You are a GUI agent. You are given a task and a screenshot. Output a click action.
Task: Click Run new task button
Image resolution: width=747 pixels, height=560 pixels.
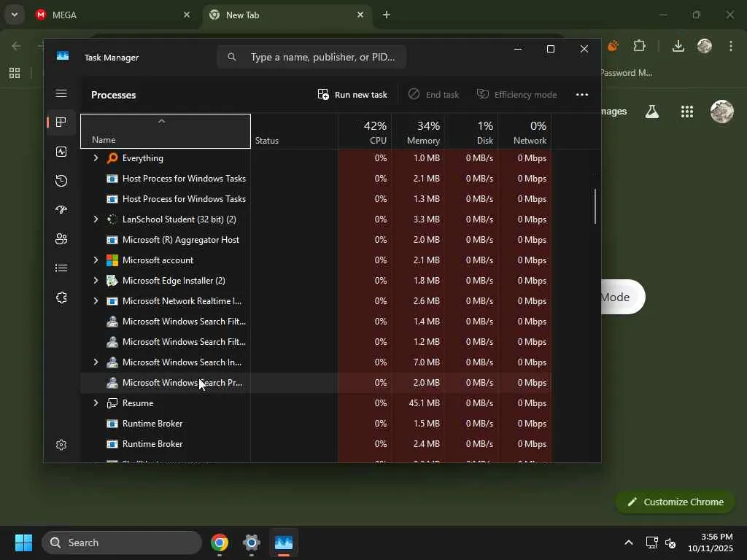352,94
